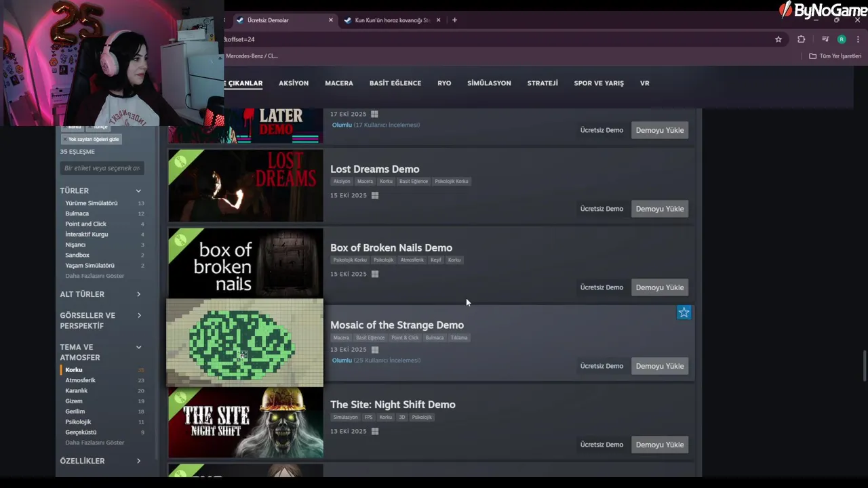Click the Keşif tag on Box of Broken Nails

pos(435,260)
